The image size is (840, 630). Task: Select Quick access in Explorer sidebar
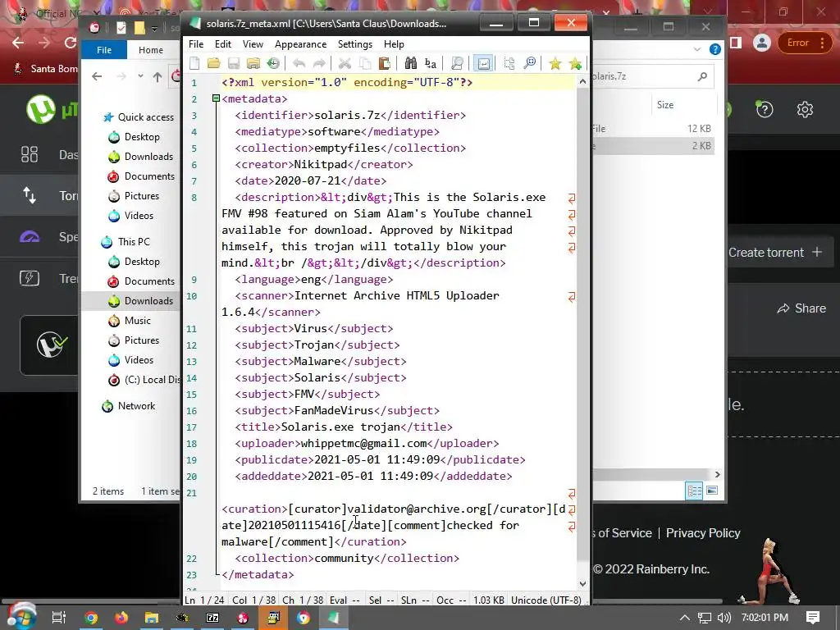tap(146, 116)
